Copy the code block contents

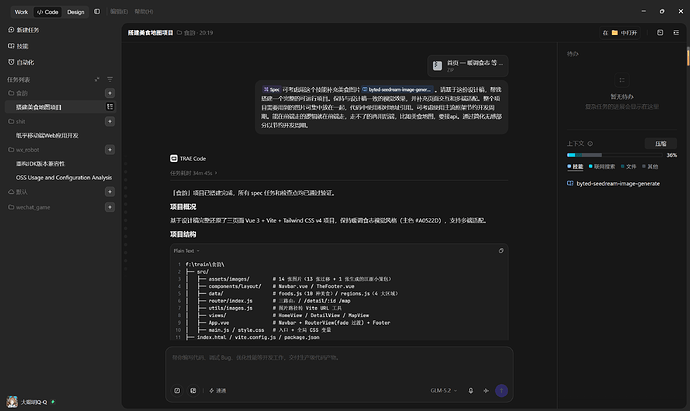pos(501,251)
